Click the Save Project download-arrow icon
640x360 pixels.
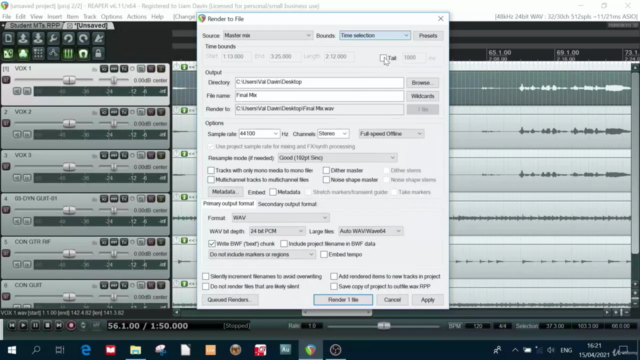38,38
